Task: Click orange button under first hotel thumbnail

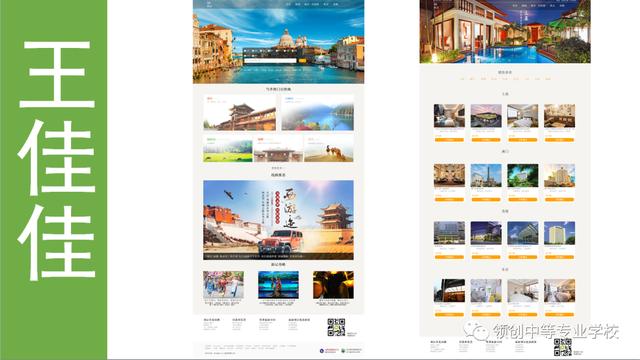Action: (449, 140)
